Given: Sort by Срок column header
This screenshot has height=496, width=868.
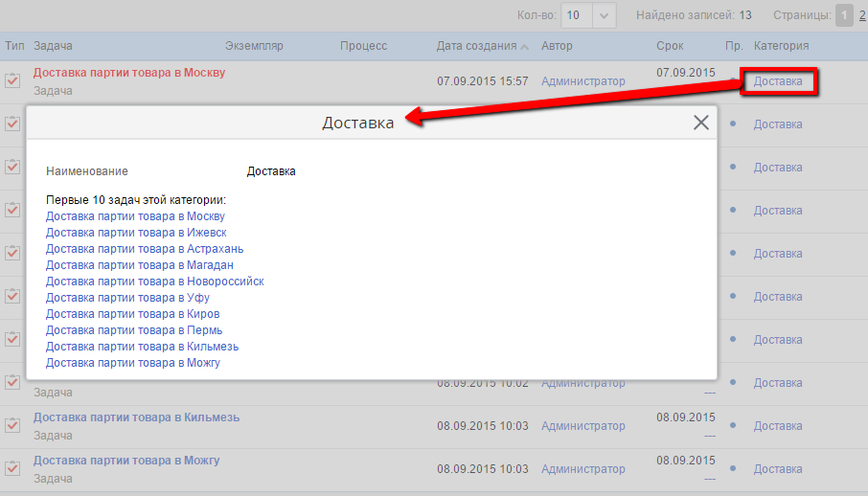Looking at the screenshot, I should (x=670, y=46).
